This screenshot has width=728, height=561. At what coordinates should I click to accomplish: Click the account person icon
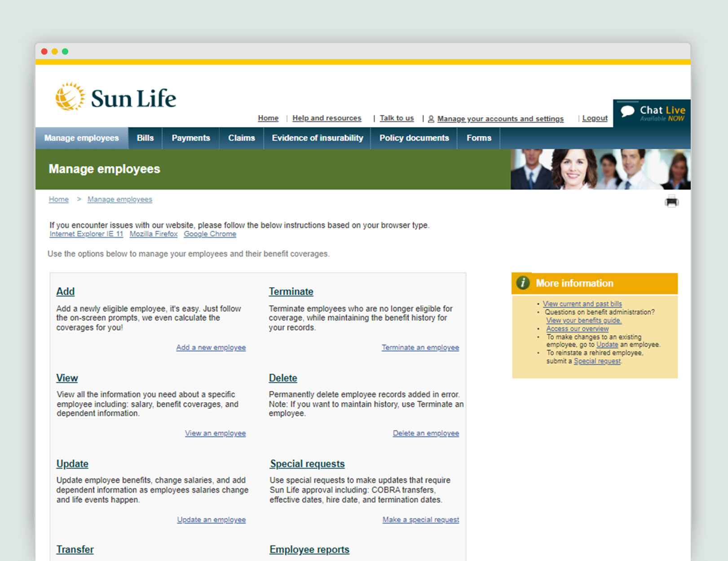tap(431, 119)
